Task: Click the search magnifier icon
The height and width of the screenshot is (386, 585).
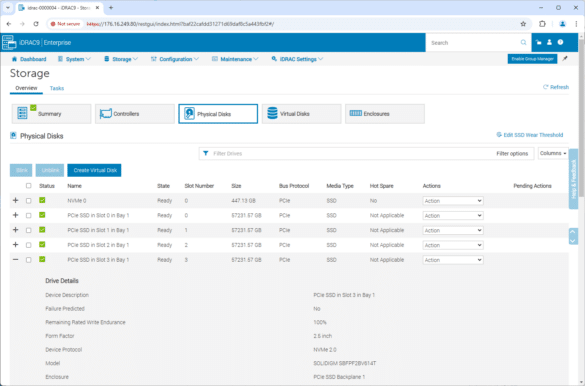Action: tap(523, 43)
